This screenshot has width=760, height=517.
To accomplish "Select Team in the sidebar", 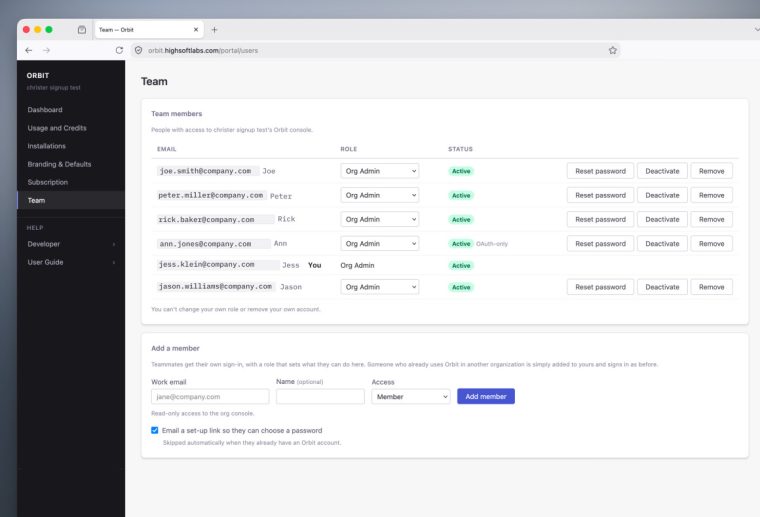I will coord(71,200).
